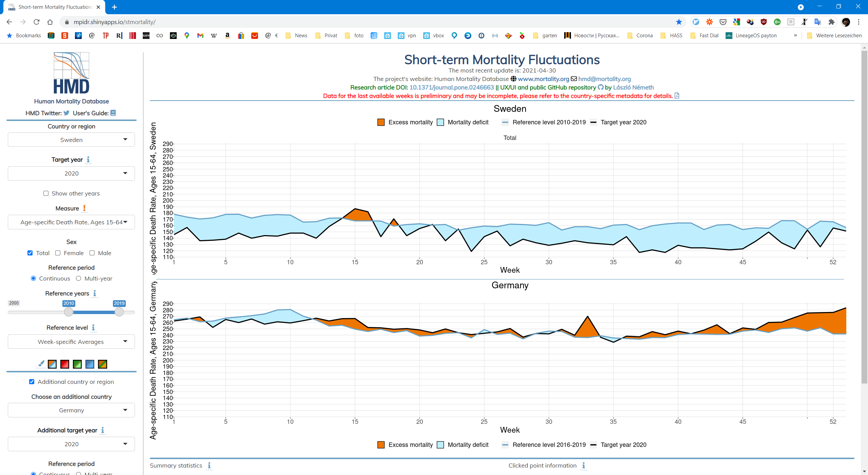
Task: Enable the Show other years checkbox
Action: tap(46, 193)
